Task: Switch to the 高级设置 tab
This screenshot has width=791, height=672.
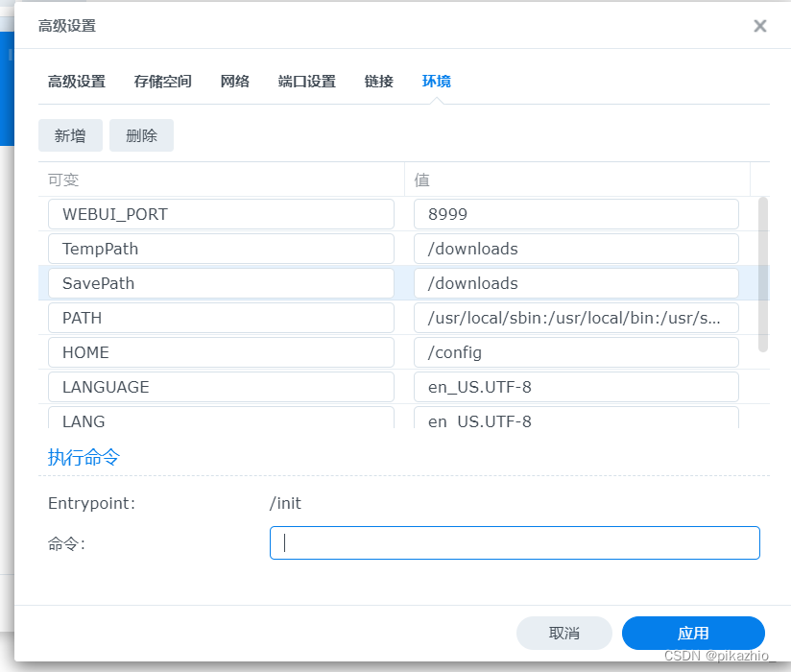Action: pyautogui.click(x=77, y=82)
